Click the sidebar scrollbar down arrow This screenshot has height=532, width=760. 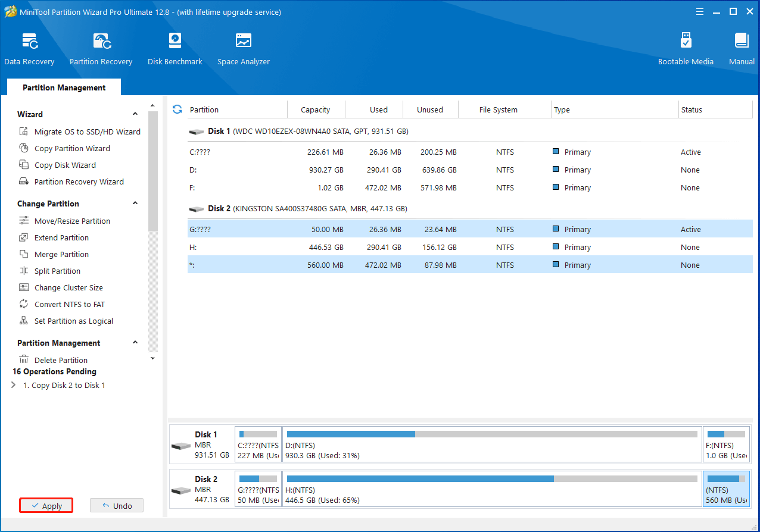152,358
